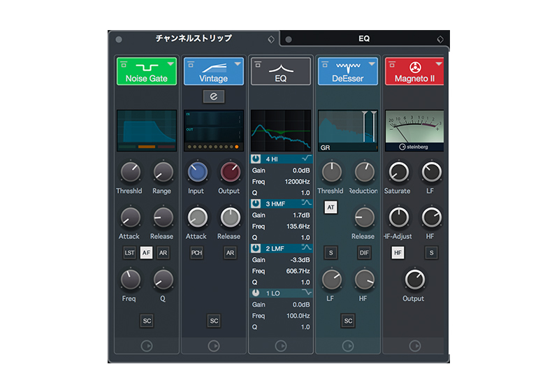Toggle the Noise Gate AF button
The width and height of the screenshot is (559, 392).
pyautogui.click(x=146, y=253)
